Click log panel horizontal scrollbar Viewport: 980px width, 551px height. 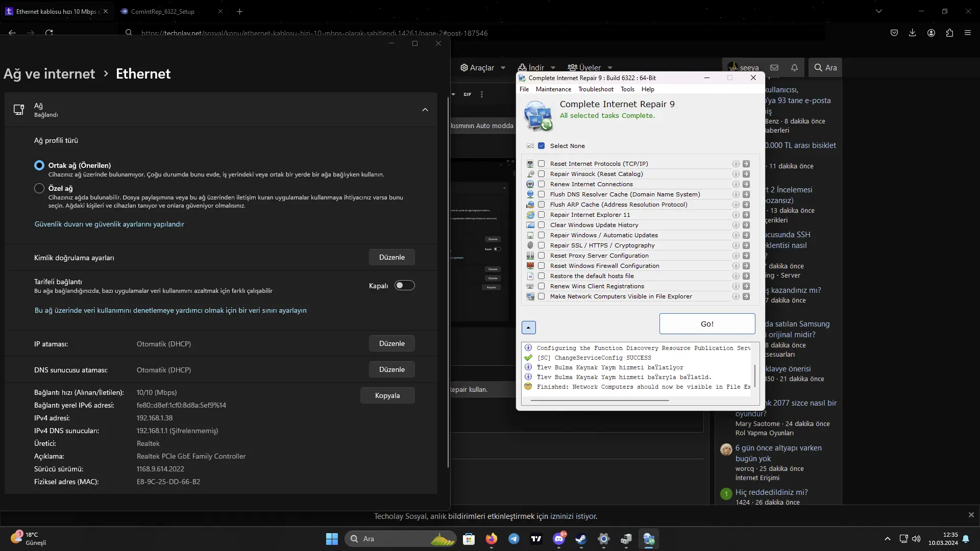600,400
